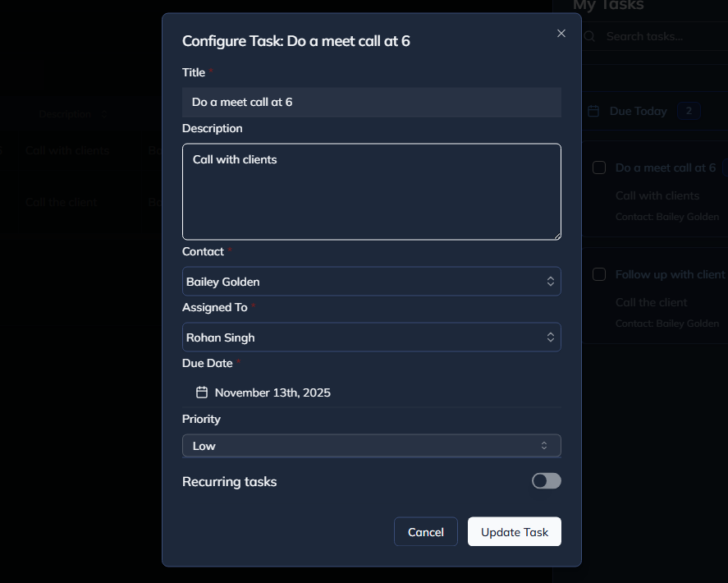
Task: Click the Cancel button
Action: pos(425,531)
